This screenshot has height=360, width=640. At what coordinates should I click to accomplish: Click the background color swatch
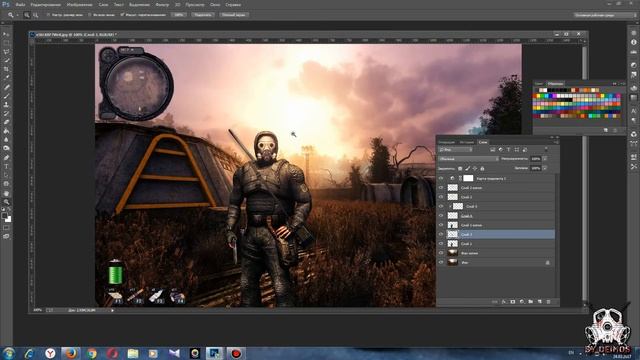pyautogui.click(x=9, y=219)
